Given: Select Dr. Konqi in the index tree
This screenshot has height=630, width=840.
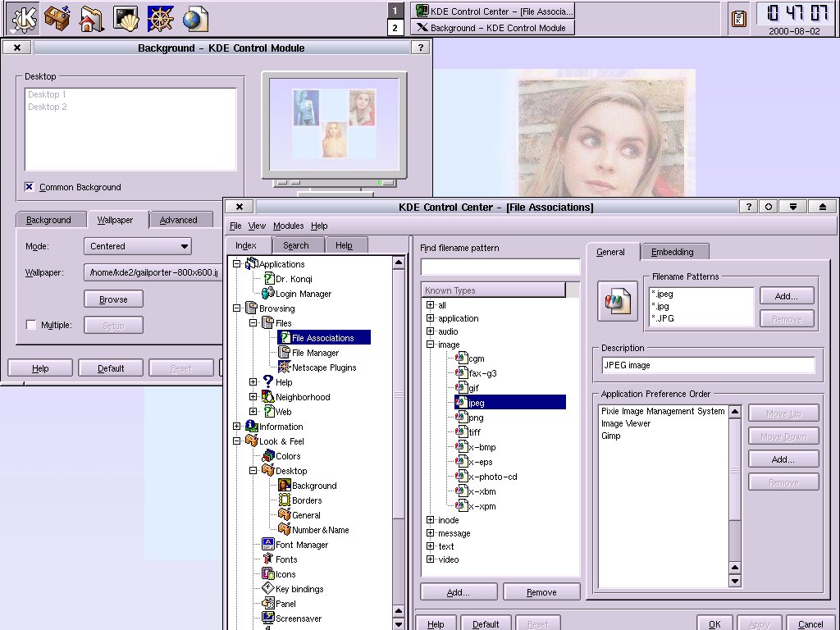Looking at the screenshot, I should coord(294,279).
